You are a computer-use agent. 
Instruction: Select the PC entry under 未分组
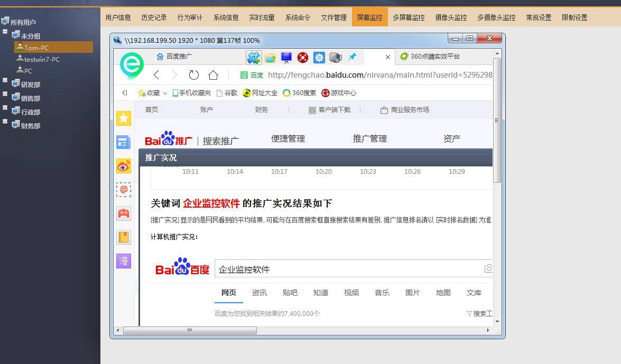click(x=28, y=71)
